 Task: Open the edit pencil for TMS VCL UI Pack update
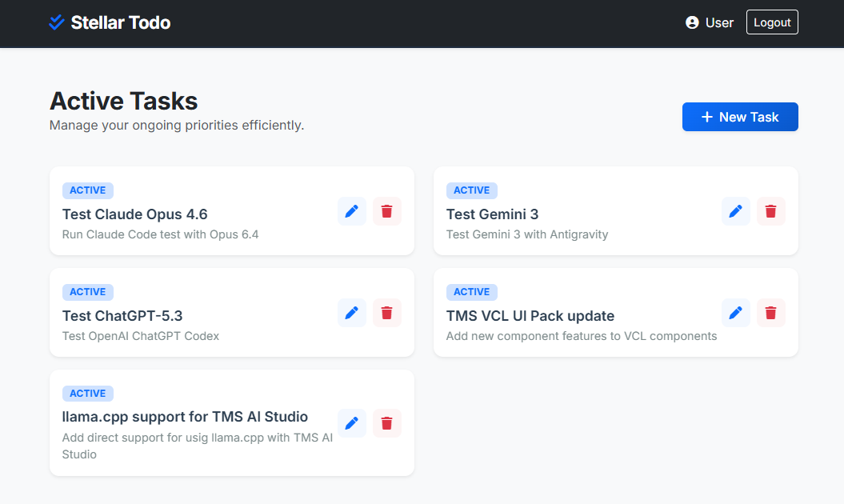coord(735,313)
